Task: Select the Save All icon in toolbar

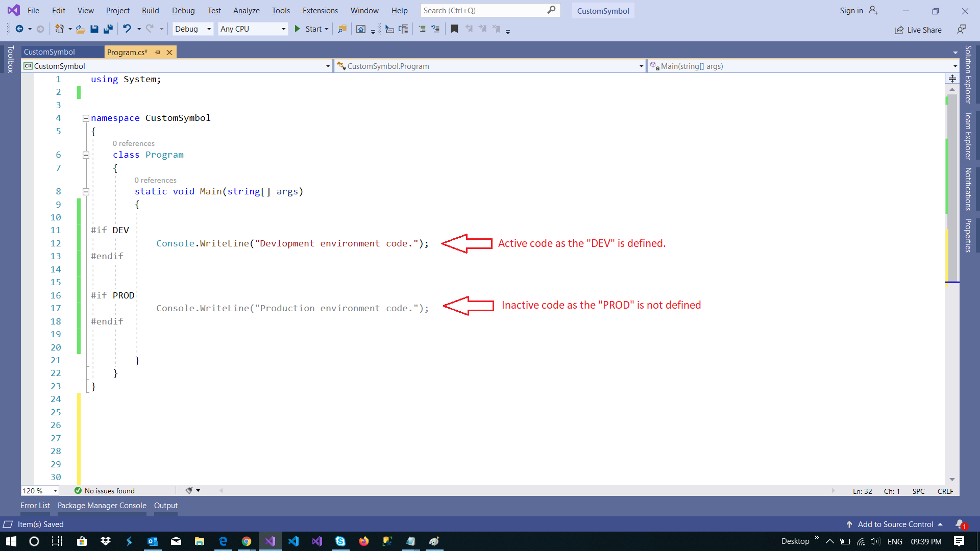Action: pyautogui.click(x=108, y=29)
